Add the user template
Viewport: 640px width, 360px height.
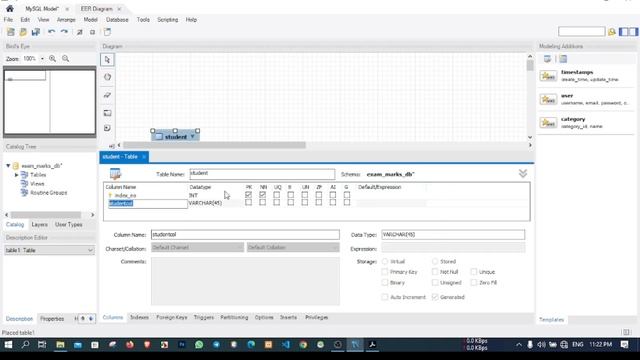(585, 99)
